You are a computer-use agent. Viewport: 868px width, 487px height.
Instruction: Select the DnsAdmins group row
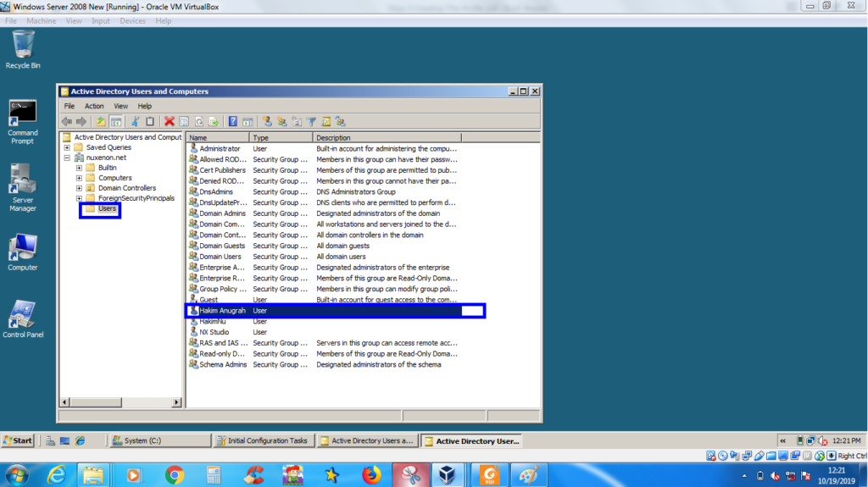pyautogui.click(x=325, y=192)
